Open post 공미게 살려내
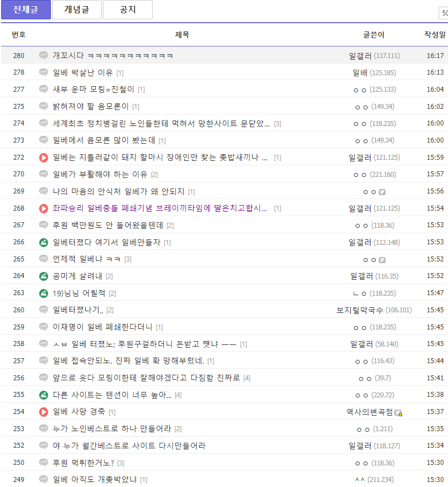The height and width of the screenshot is (487, 448). click(77, 276)
